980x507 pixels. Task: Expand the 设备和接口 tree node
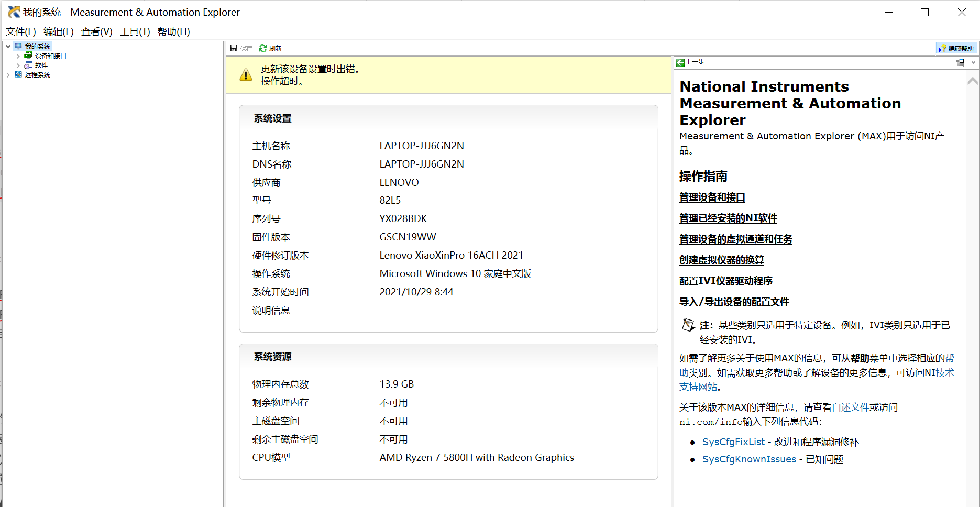(18, 56)
